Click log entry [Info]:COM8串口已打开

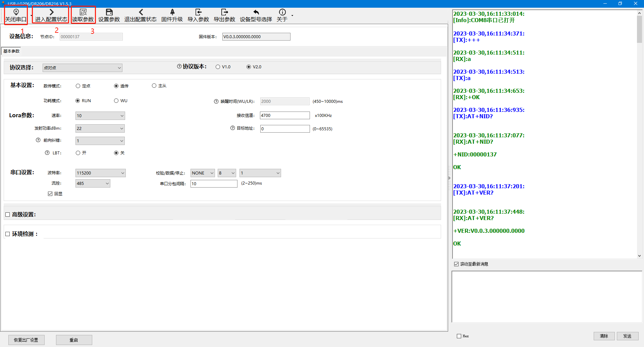pyautogui.click(x=484, y=20)
